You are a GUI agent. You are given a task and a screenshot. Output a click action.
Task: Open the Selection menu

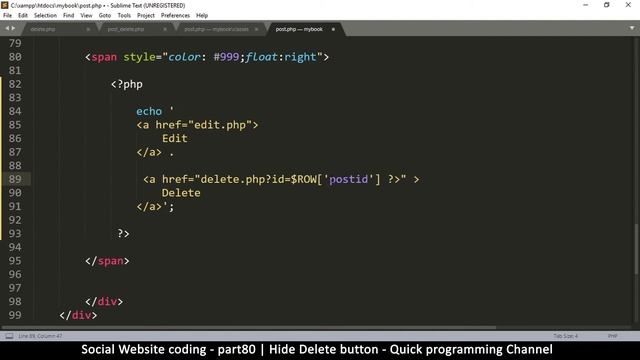tap(45, 16)
